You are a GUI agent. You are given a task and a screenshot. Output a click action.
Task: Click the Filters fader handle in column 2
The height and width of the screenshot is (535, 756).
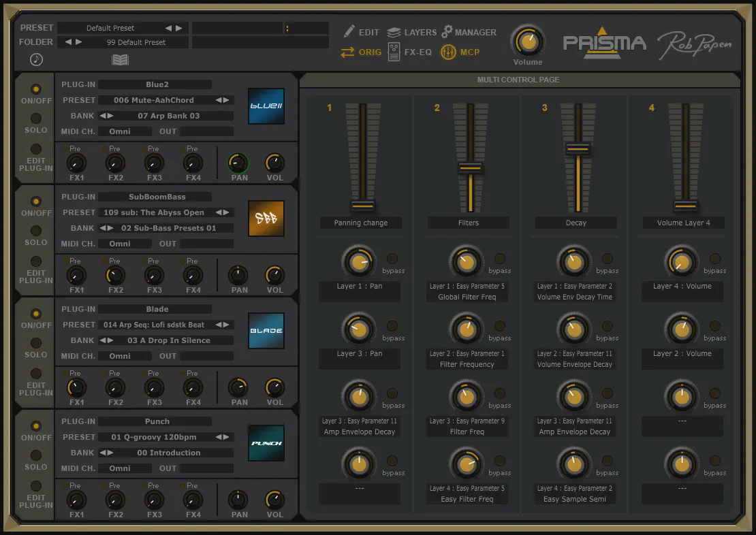click(470, 168)
